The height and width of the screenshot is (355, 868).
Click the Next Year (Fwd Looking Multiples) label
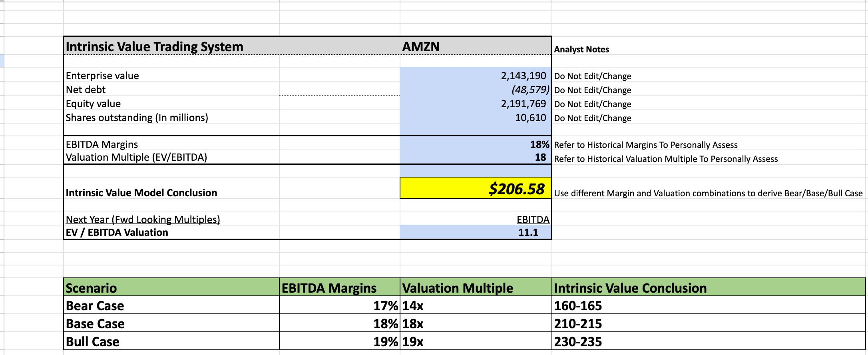(143, 219)
